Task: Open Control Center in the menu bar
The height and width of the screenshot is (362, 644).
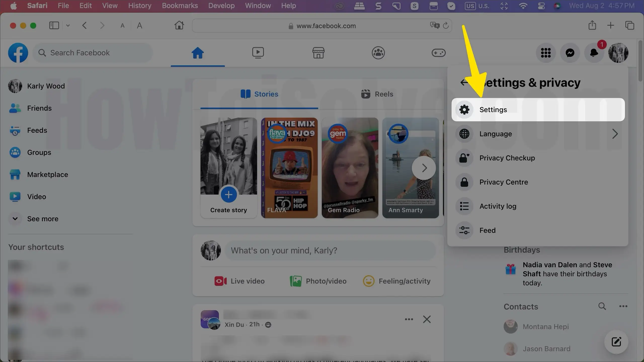Action: (541, 6)
